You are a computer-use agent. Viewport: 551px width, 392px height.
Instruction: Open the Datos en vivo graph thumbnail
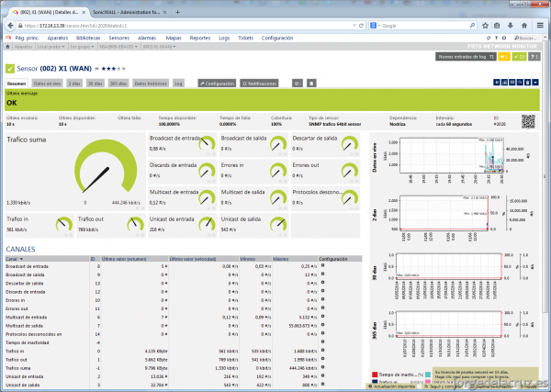(x=452, y=160)
